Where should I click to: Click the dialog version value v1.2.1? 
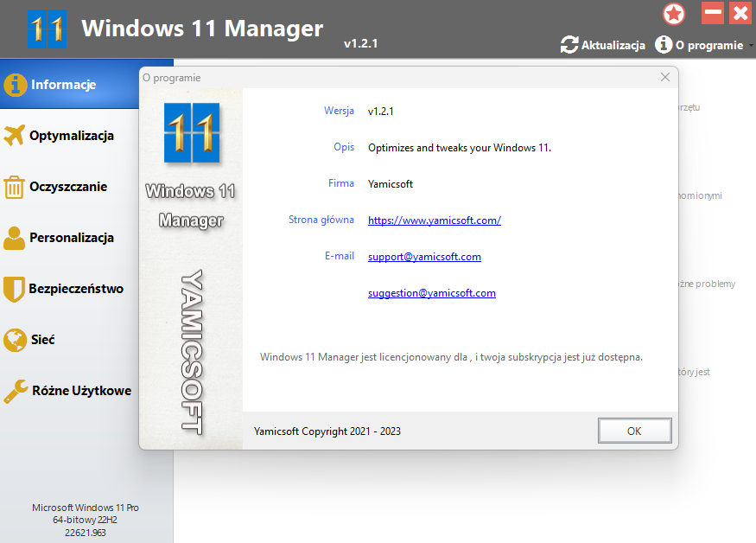click(380, 112)
